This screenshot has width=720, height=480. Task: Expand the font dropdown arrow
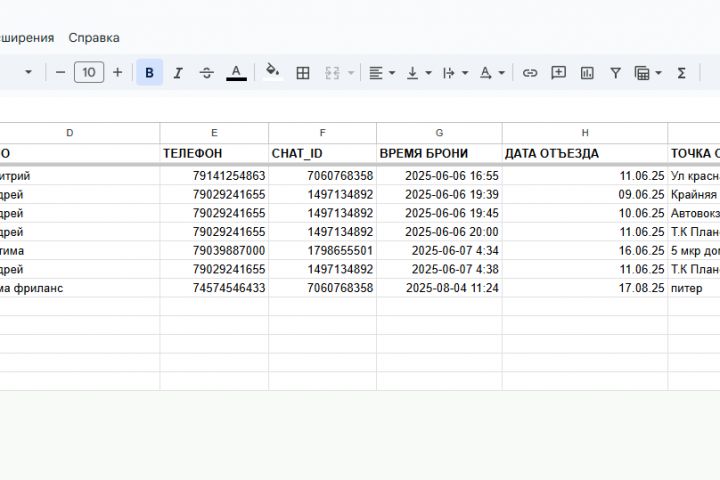point(28,72)
